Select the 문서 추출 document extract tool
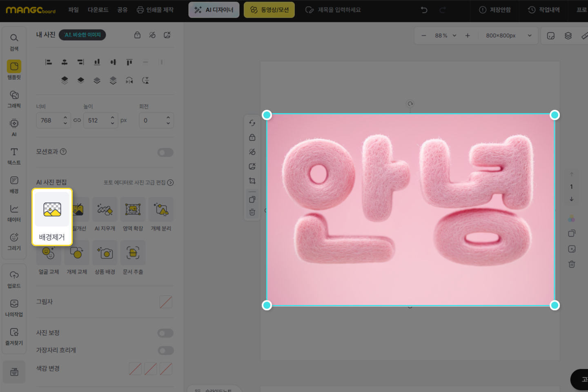 tap(133, 258)
